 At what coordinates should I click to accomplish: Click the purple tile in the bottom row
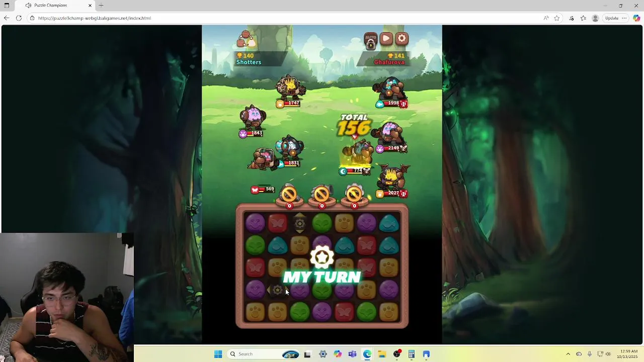[322, 312]
